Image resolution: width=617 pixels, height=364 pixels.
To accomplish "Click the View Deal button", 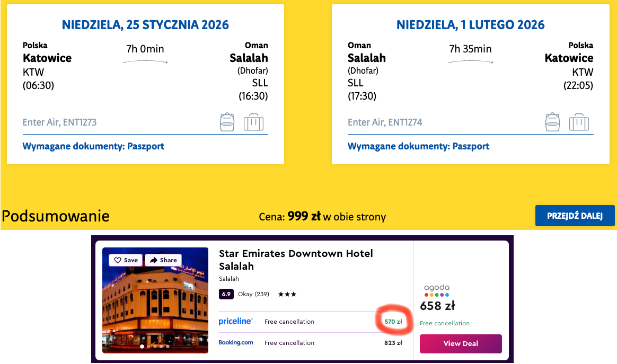I will point(461,343).
